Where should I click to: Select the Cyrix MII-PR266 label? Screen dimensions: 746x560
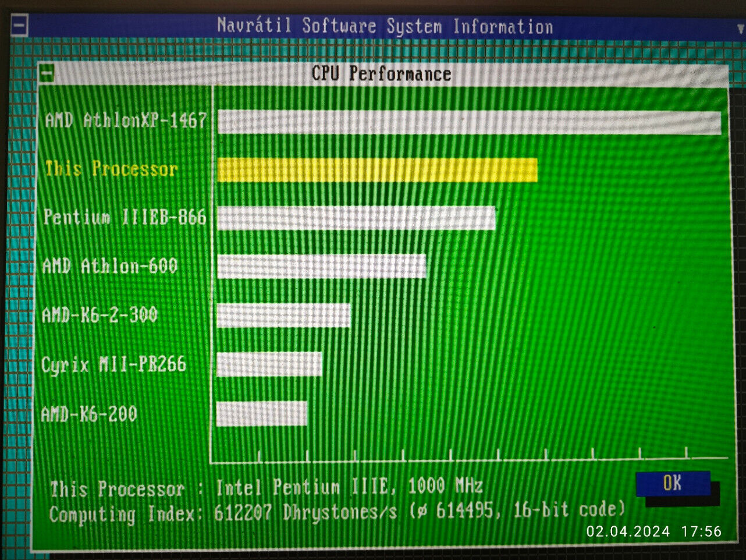pos(113,364)
